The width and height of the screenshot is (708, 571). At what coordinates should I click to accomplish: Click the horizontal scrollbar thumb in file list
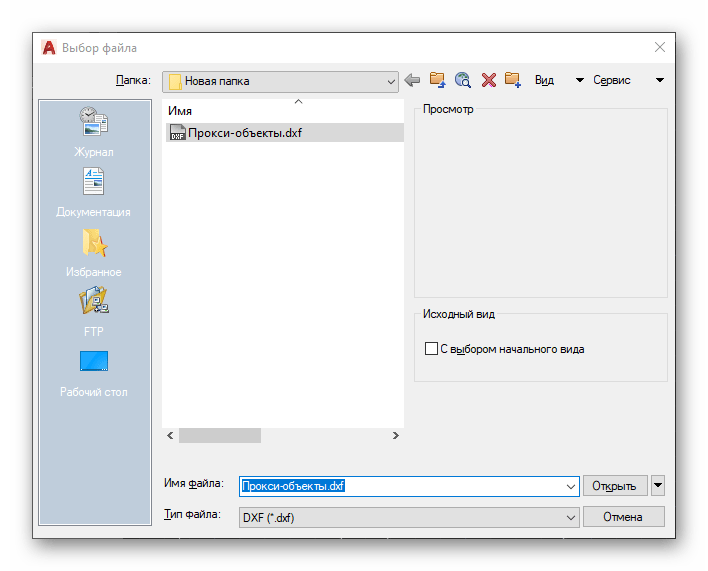click(220, 436)
